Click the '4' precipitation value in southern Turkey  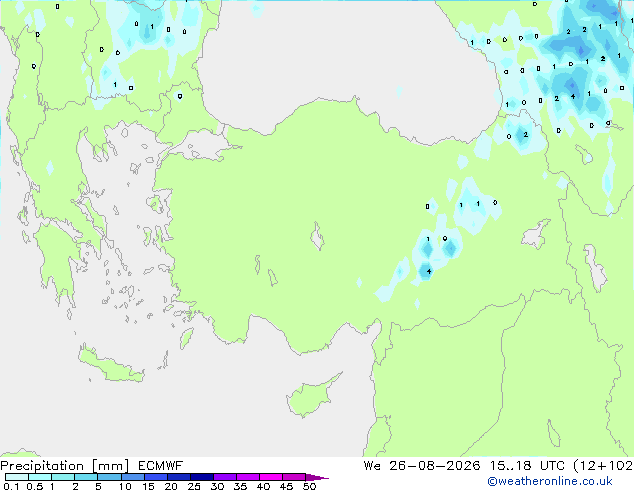429,271
